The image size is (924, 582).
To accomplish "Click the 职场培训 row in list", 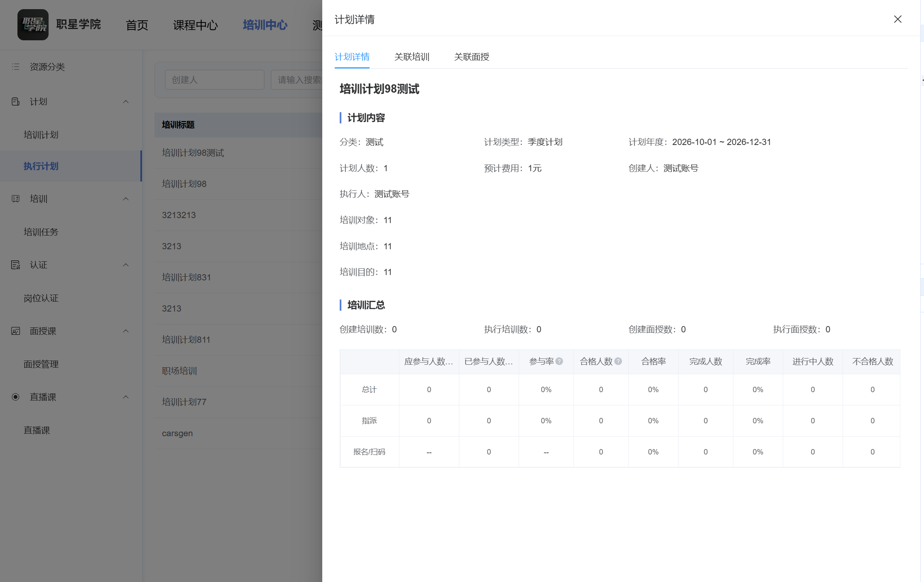I will pyautogui.click(x=238, y=371).
